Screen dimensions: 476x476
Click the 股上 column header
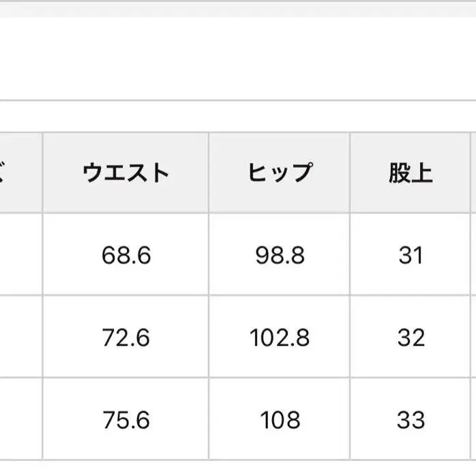click(x=411, y=173)
